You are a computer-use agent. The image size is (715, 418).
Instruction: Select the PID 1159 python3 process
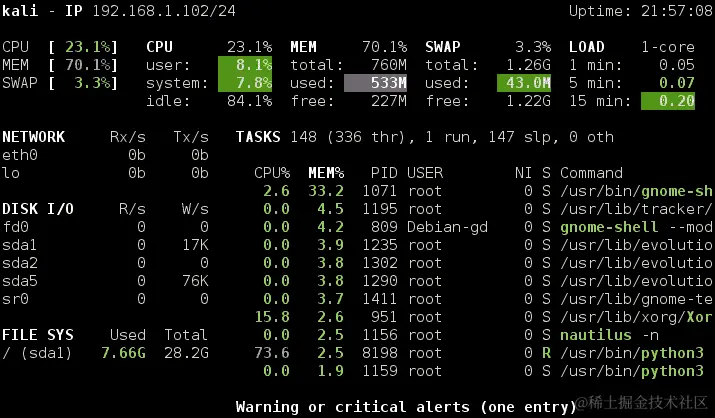click(x=483, y=371)
